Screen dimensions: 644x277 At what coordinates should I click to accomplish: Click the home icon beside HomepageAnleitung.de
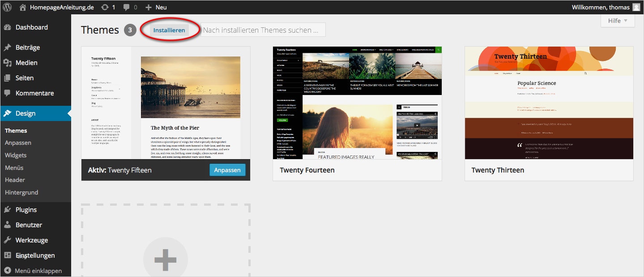tap(23, 7)
